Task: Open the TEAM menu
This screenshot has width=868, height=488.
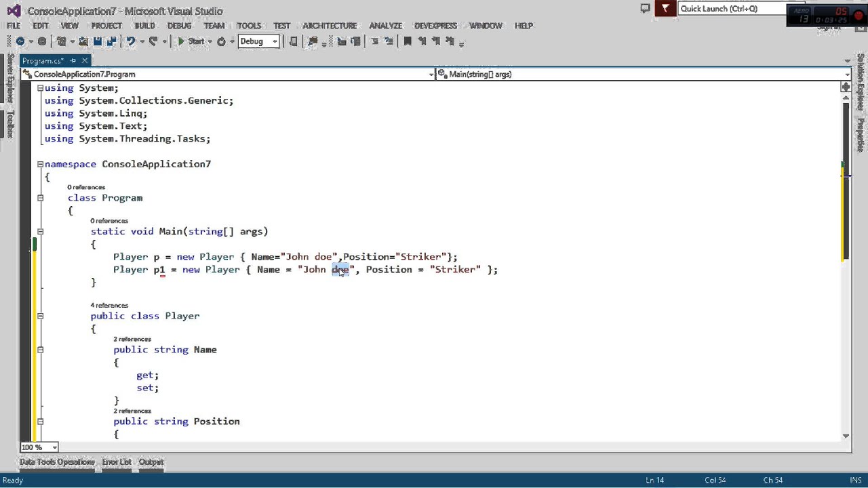Action: point(214,26)
